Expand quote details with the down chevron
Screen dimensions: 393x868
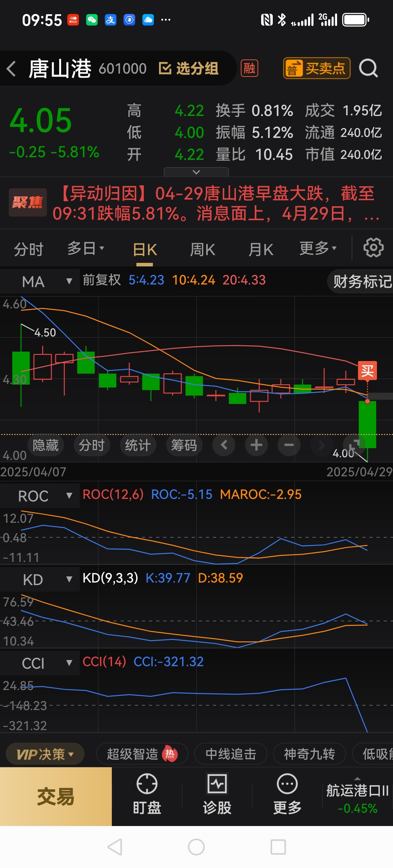click(196, 172)
